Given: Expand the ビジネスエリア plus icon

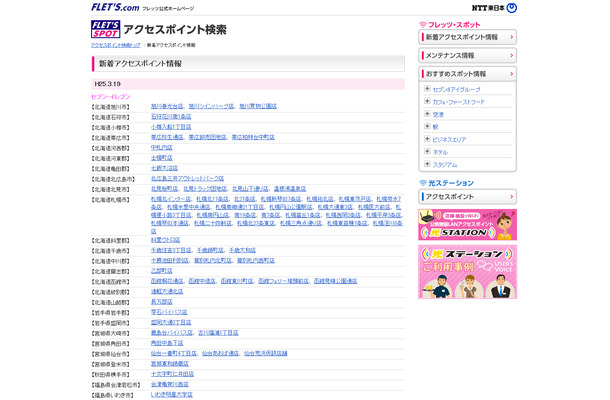Looking at the screenshot, I should (x=427, y=139).
